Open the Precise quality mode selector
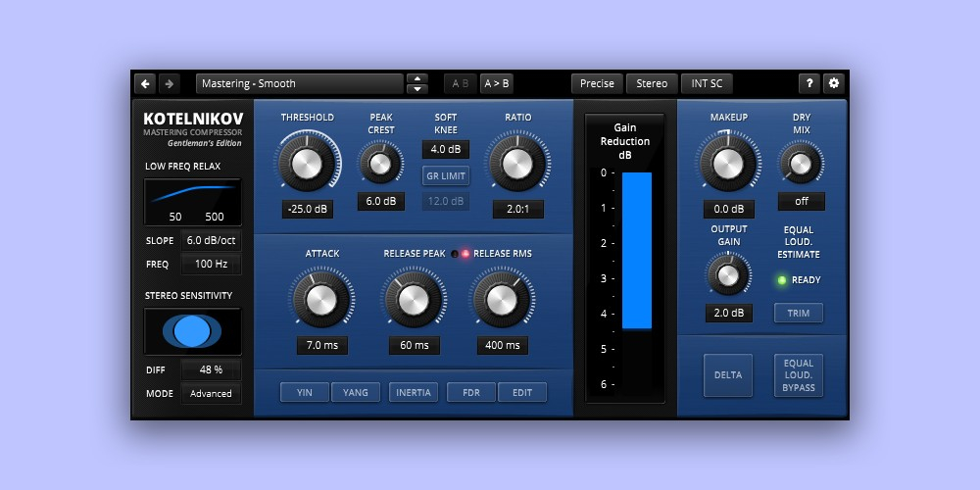 click(x=597, y=83)
